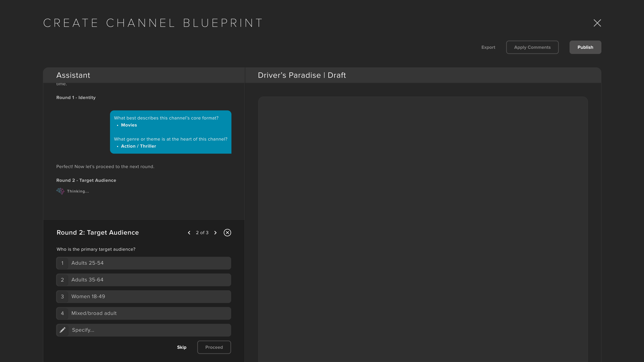
Task: Click the 'Round 2 - Target Audience' chat heading
Action: [86, 180]
